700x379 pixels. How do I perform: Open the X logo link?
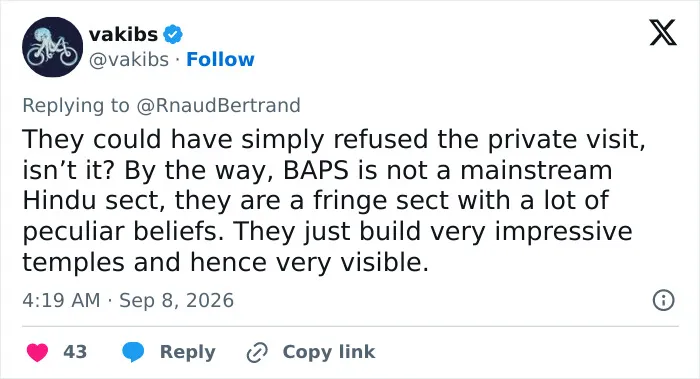(x=663, y=33)
